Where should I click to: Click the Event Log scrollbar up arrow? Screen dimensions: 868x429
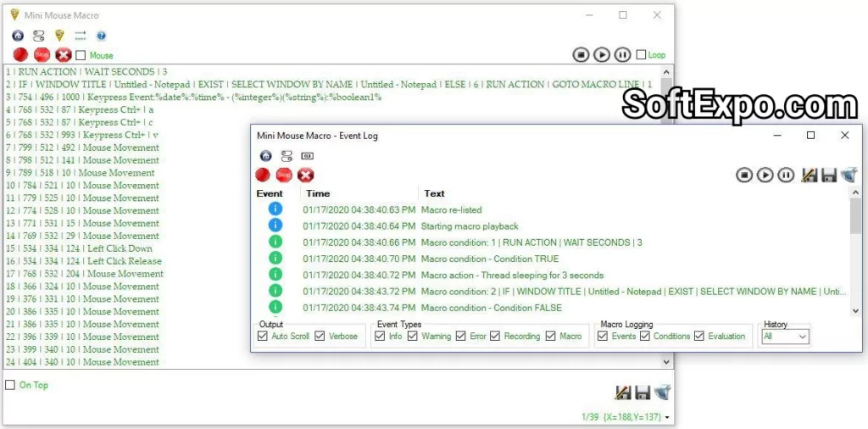[856, 192]
